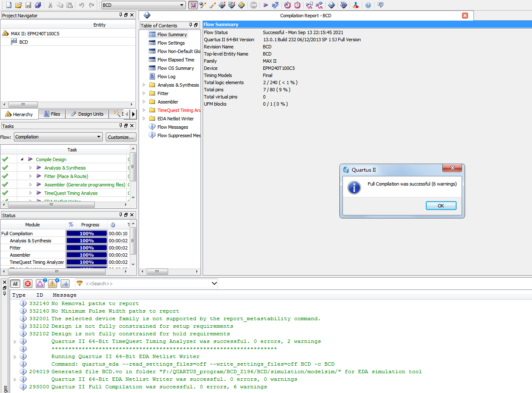Expand the Fitter folder in Table of Contents
This screenshot has width=532, height=393.
[x=144, y=93]
